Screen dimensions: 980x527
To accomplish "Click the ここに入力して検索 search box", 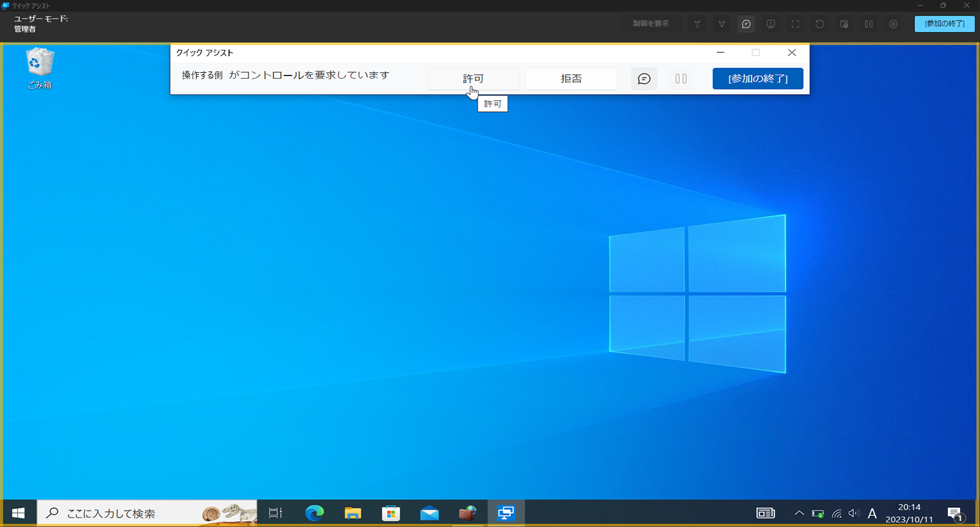I will (x=147, y=513).
